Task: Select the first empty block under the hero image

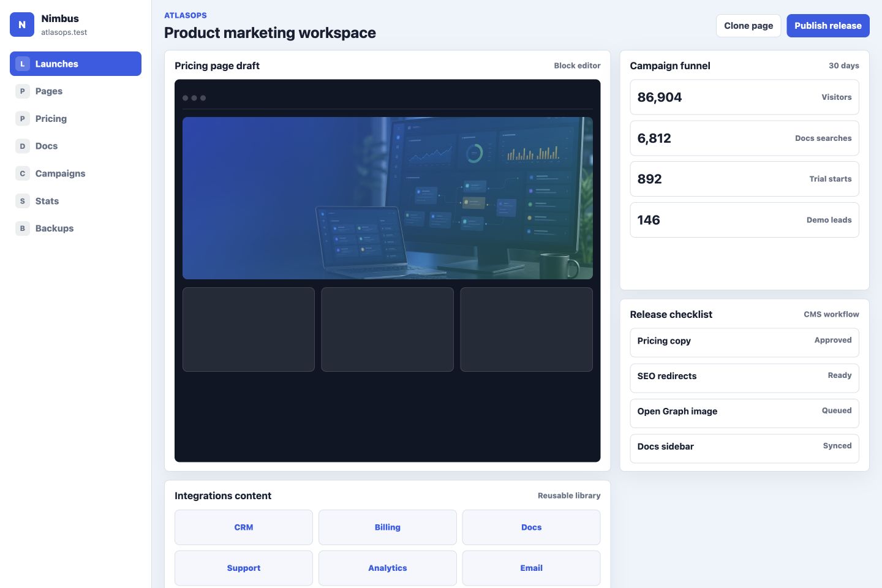Action: [x=249, y=330]
